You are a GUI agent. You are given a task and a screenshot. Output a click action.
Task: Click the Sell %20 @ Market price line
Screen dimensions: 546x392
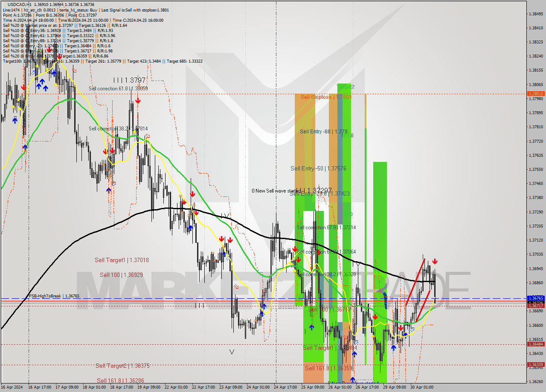point(65,25)
